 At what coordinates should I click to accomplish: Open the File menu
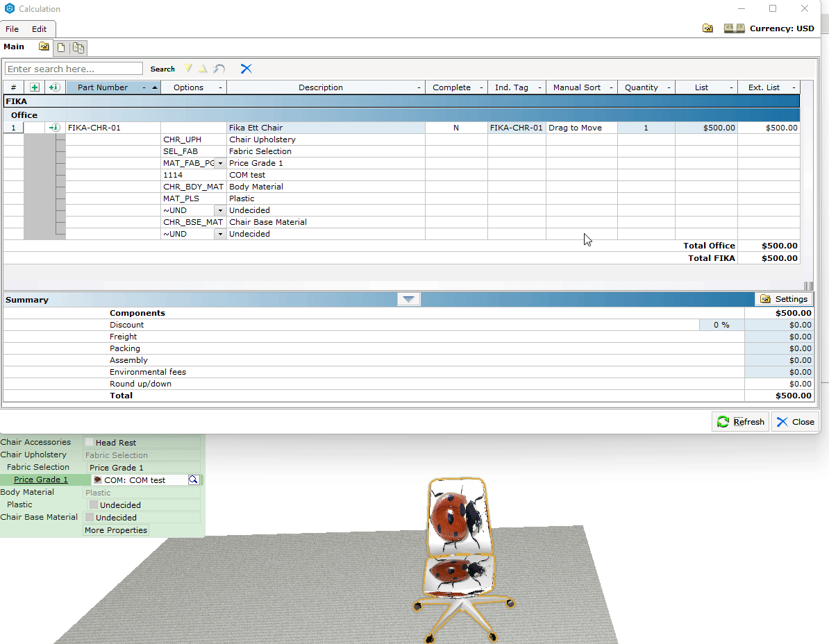[x=12, y=29]
